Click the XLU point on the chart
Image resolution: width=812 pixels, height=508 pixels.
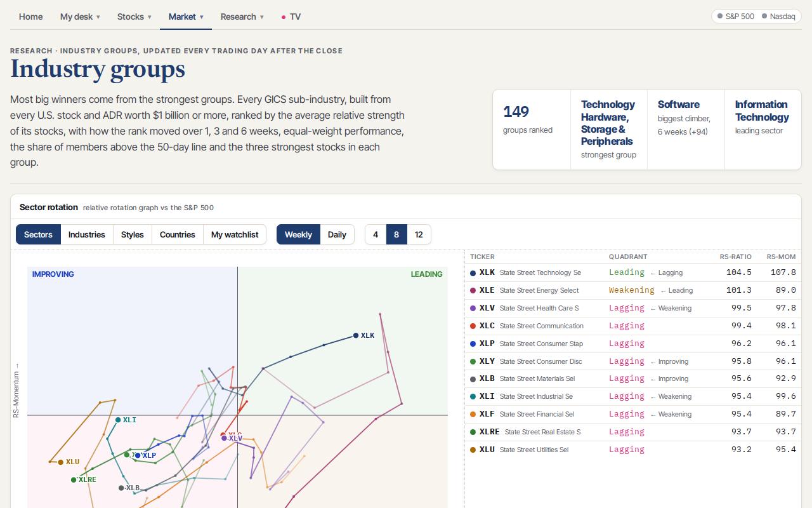click(x=61, y=462)
